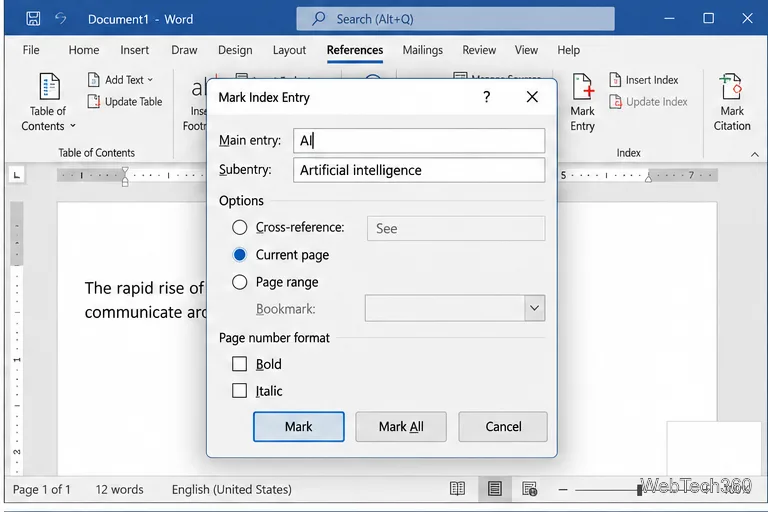Open the Help tab
Screen dimensions: 768x512
pos(568,50)
